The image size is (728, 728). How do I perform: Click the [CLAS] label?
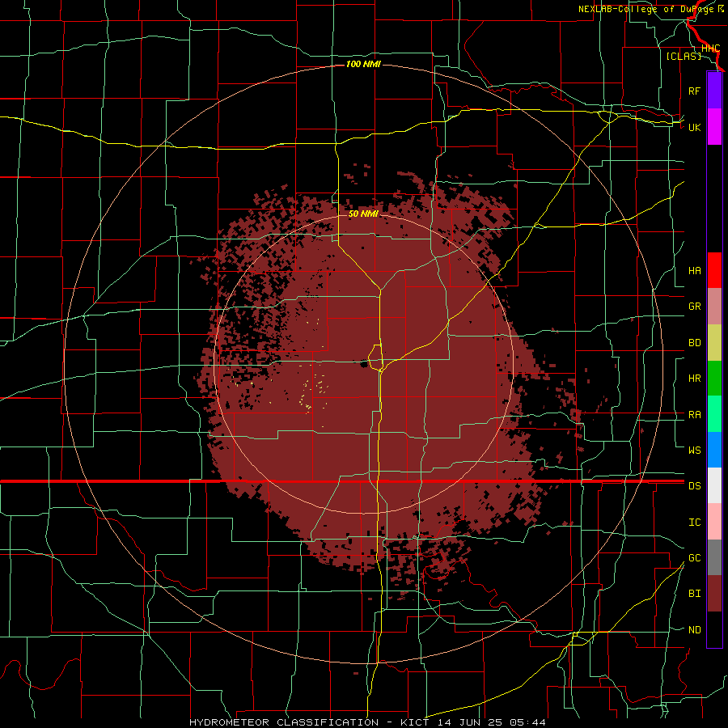click(684, 56)
